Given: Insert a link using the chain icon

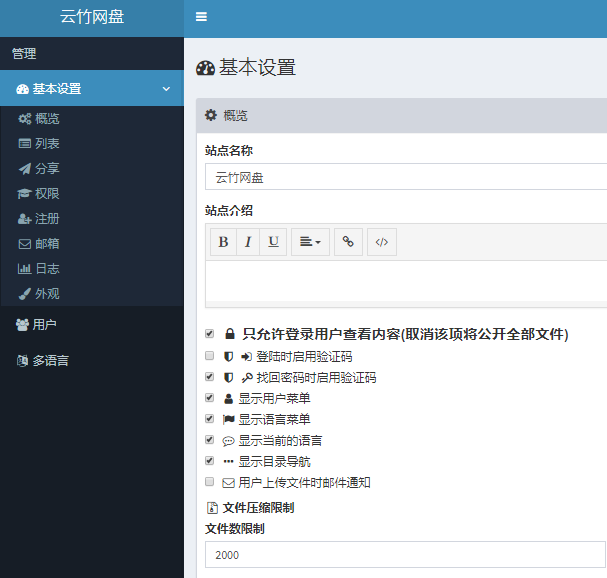Looking at the screenshot, I should 348,242.
